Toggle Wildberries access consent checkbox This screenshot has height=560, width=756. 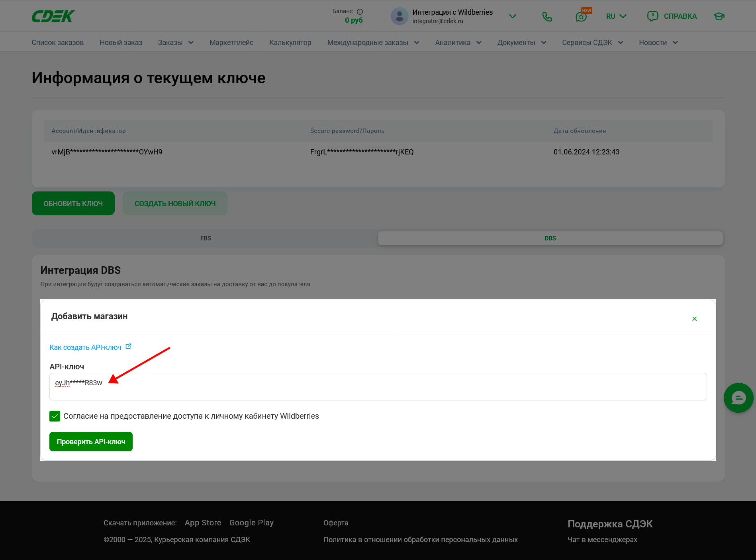coord(55,416)
